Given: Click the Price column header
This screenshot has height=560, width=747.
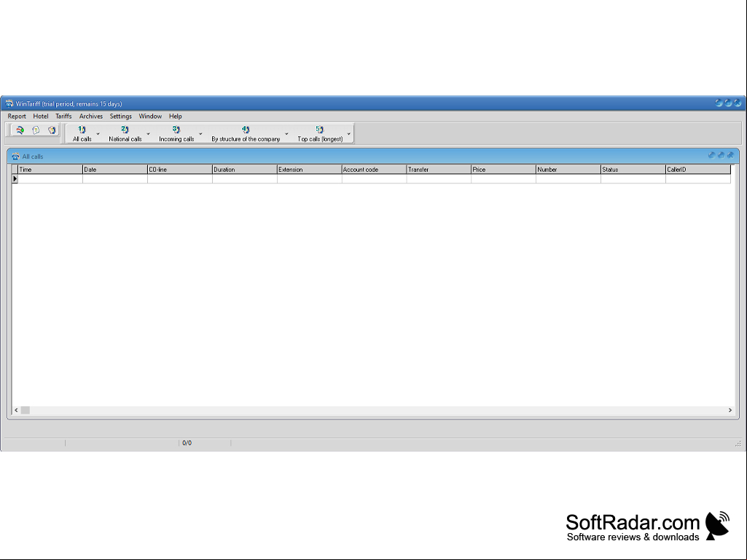Looking at the screenshot, I should [x=504, y=170].
